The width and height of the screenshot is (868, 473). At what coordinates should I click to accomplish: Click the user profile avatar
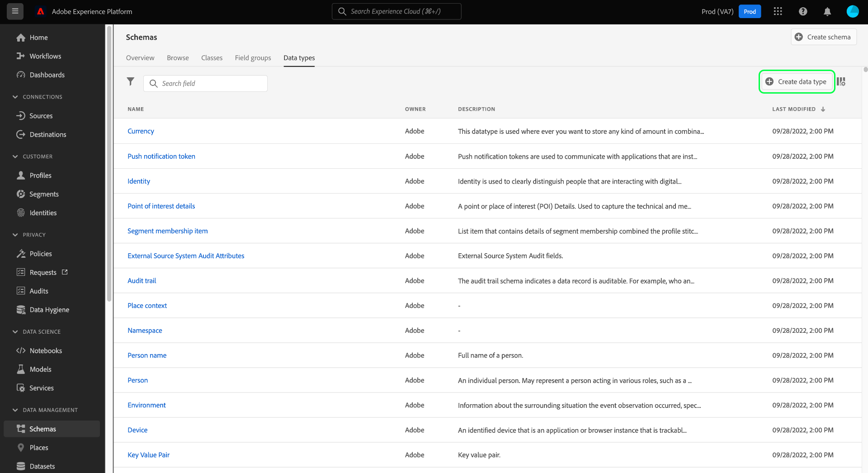tap(852, 11)
